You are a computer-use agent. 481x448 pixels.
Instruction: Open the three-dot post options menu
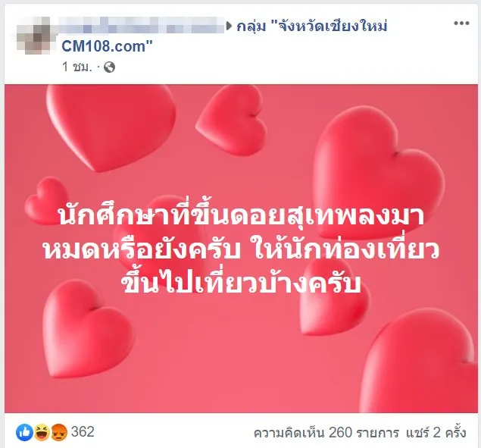461,23
